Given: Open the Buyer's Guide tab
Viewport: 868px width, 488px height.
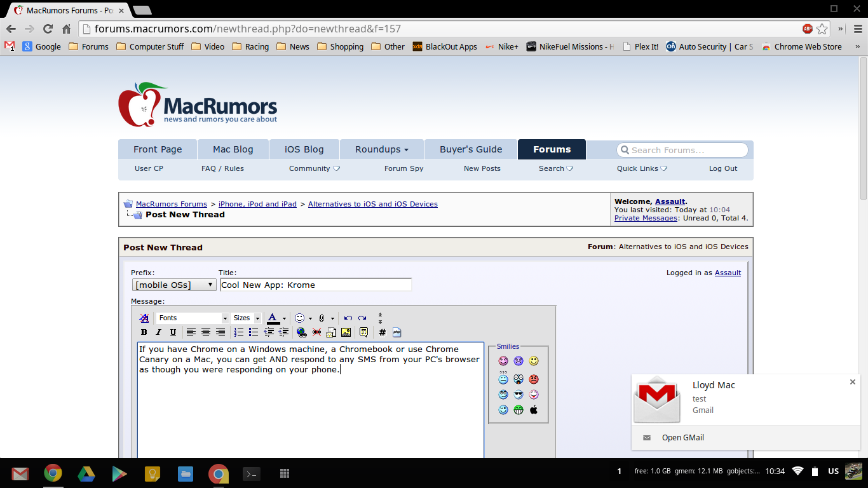Looking at the screenshot, I should point(471,149).
